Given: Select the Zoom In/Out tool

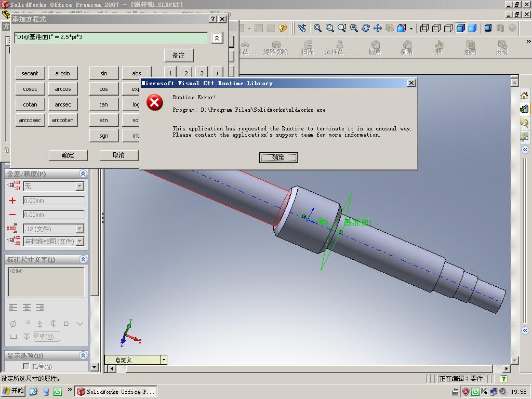Looking at the screenshot, I should coord(342,28).
